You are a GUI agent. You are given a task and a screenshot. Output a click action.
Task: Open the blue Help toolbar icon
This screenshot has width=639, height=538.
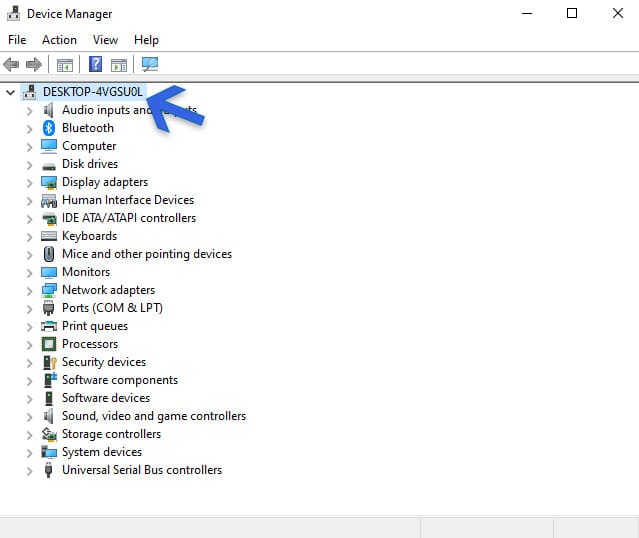95,64
